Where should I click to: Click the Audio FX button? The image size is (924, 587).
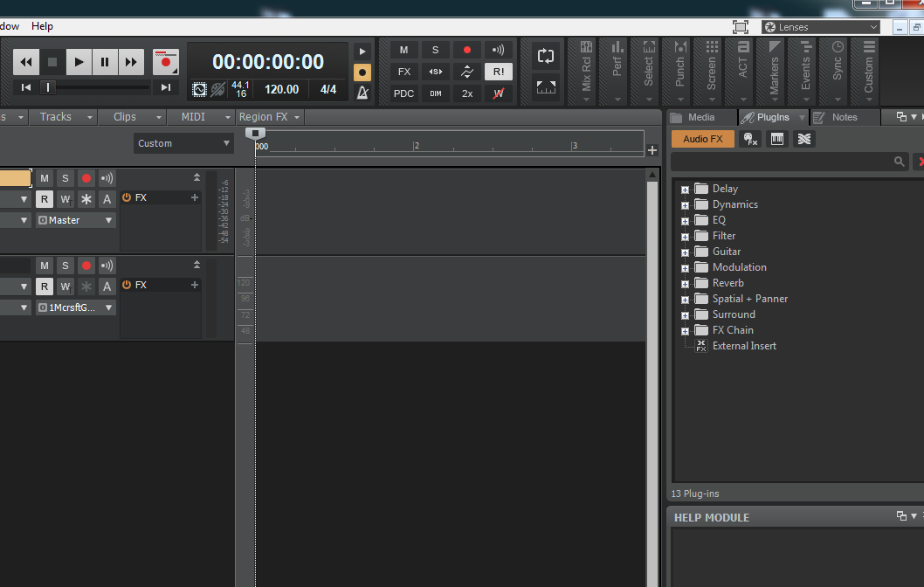[x=702, y=139]
